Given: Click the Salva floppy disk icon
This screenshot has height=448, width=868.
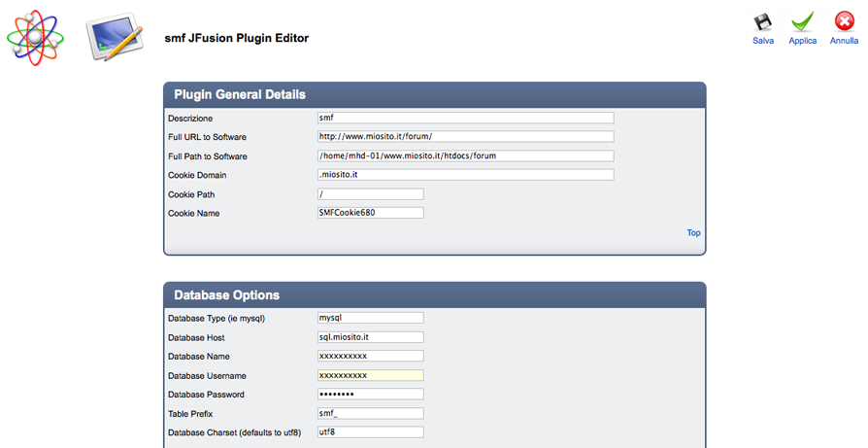Looking at the screenshot, I should (x=762, y=22).
